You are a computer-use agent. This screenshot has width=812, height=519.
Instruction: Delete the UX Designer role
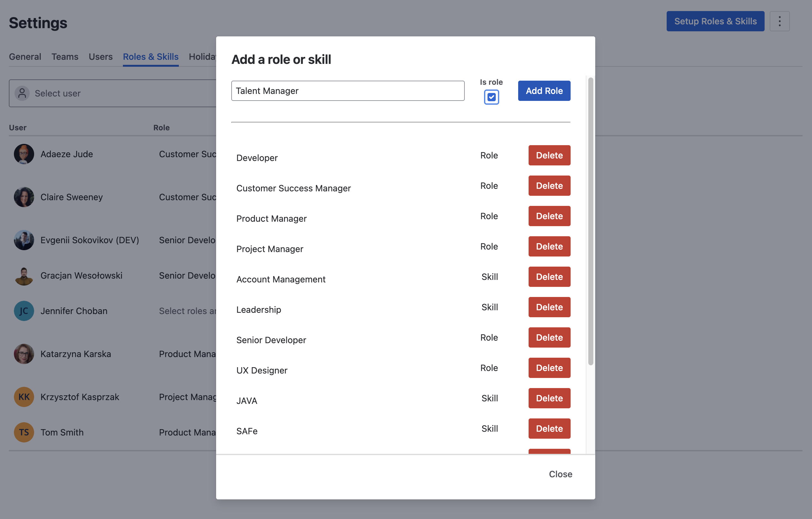549,368
